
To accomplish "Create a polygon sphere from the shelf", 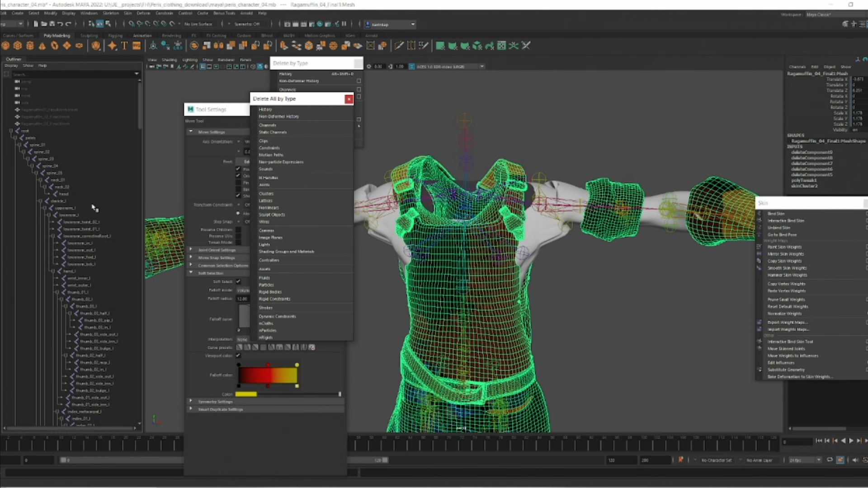I will pyautogui.click(x=5, y=46).
